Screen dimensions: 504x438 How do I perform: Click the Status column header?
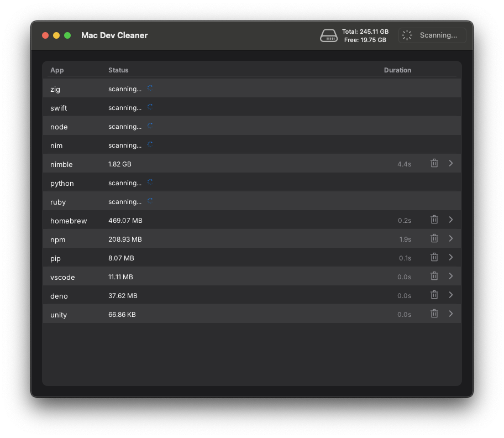pyautogui.click(x=118, y=70)
